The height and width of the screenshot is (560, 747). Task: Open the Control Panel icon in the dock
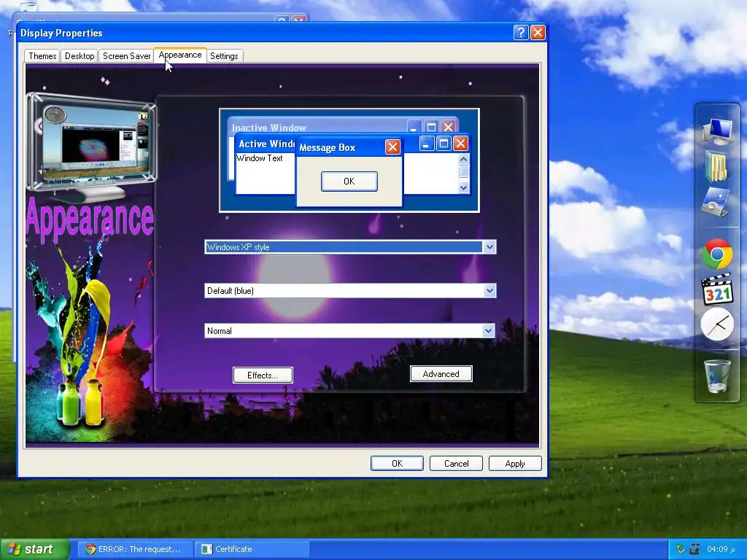[x=716, y=202]
